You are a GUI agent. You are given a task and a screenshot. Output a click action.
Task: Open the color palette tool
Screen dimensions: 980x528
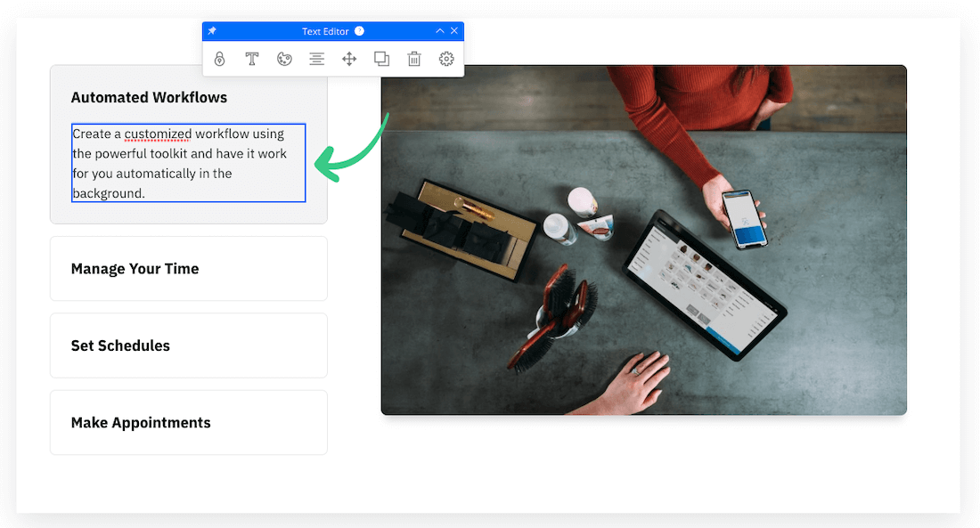coord(284,59)
